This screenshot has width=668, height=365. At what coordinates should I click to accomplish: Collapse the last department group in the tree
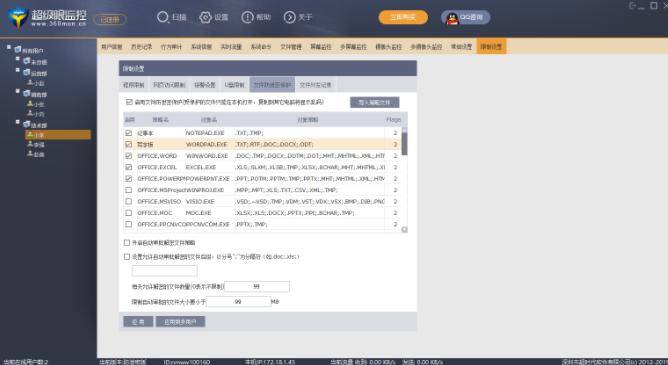pyautogui.click(x=17, y=122)
